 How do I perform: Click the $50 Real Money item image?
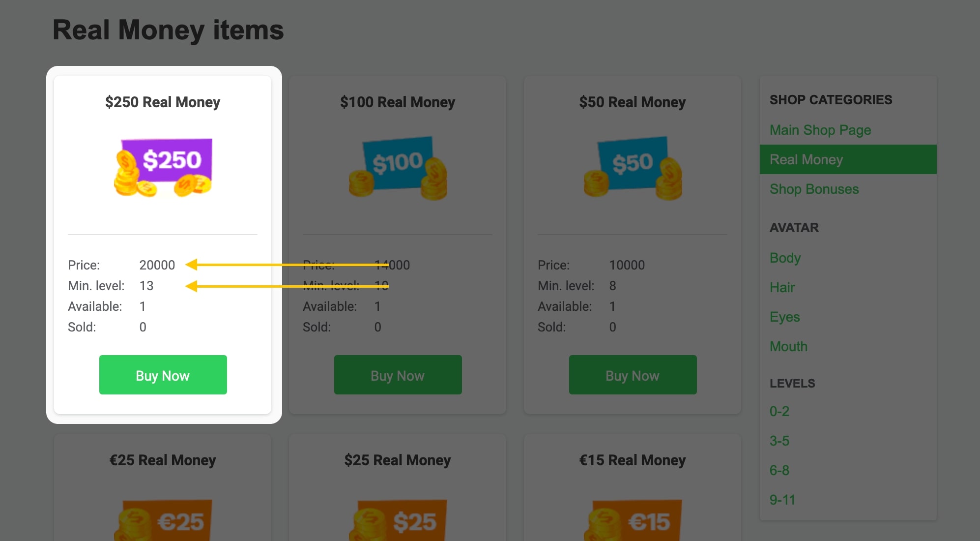pyautogui.click(x=633, y=170)
